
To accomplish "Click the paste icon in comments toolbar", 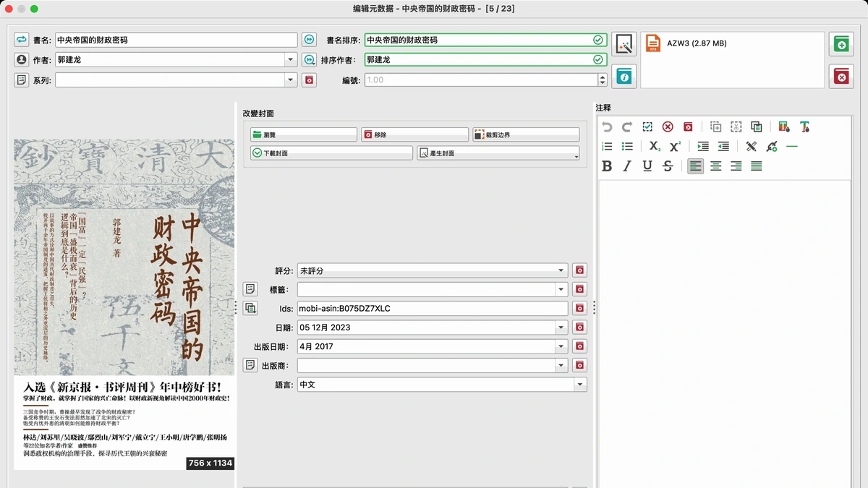I will (756, 127).
